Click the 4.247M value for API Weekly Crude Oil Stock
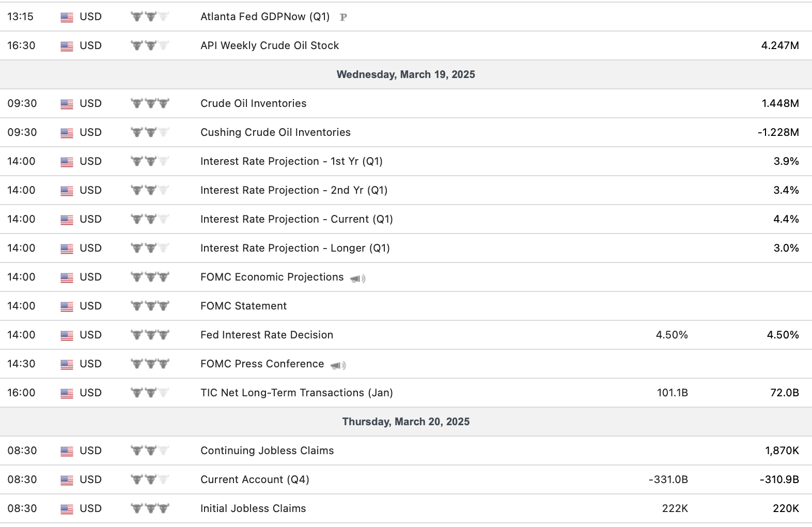Viewport: 812px width, 527px height. [779, 45]
